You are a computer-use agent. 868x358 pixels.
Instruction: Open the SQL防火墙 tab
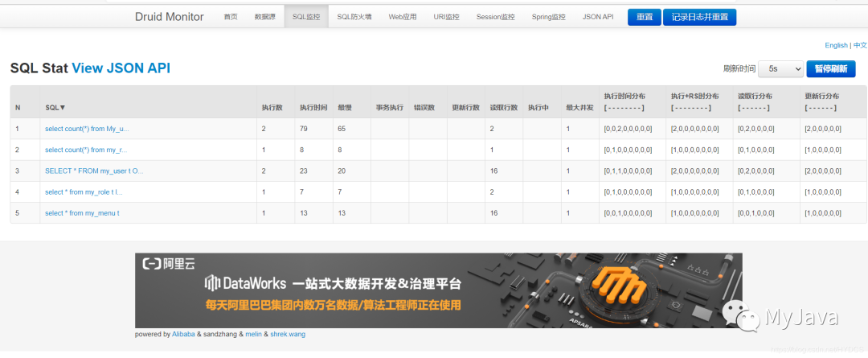tap(354, 17)
